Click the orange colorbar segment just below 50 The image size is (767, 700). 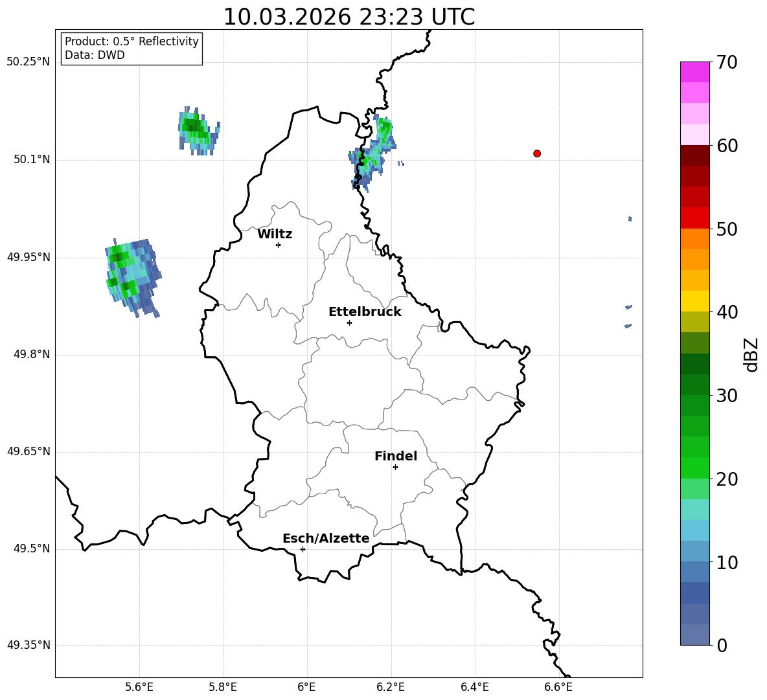pos(694,238)
